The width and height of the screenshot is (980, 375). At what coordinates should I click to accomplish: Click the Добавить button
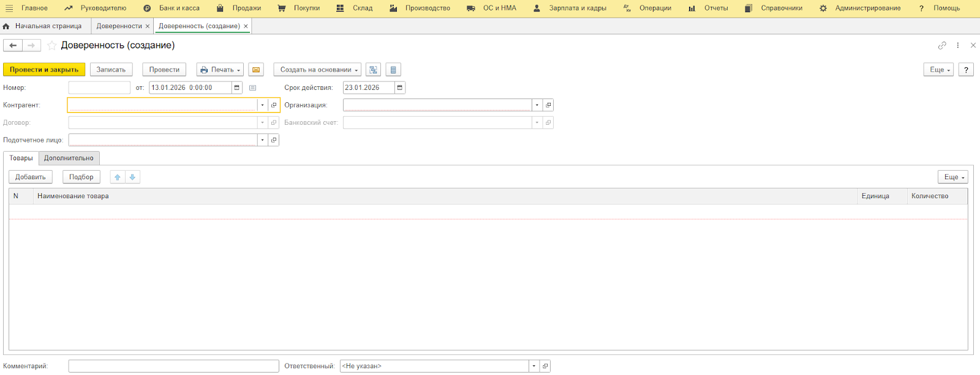[31, 177]
